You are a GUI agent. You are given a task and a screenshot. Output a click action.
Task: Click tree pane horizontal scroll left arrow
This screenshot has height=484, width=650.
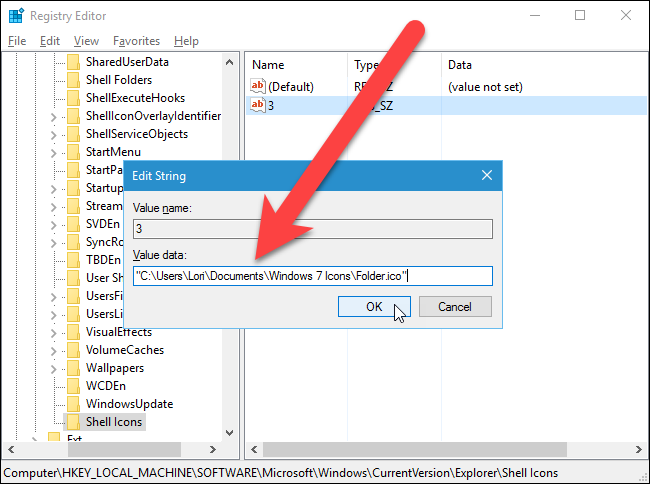click(x=11, y=450)
